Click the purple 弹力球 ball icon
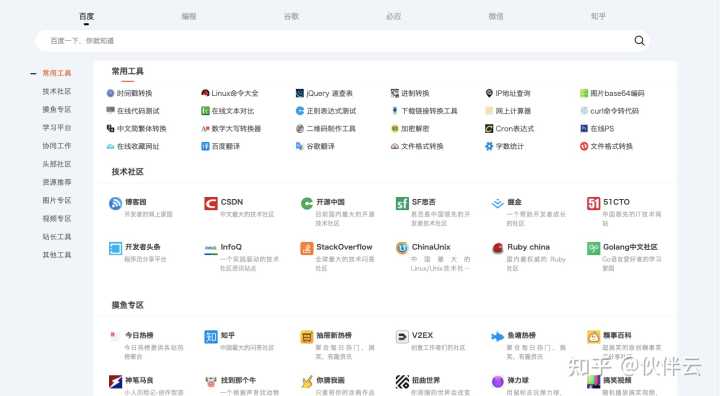The height and width of the screenshot is (396, 720). [x=497, y=381]
